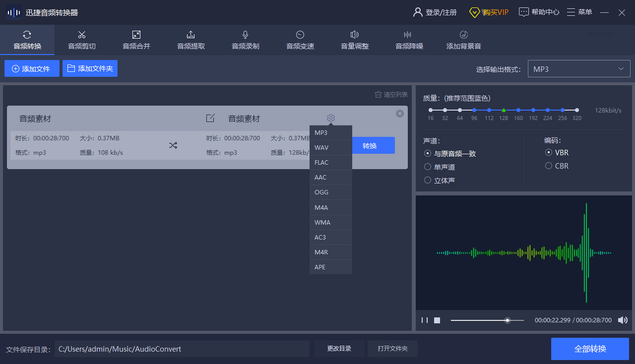The height and width of the screenshot is (364, 635).
Task: Choose the 立体声 stereo channel option
Action: [442, 180]
